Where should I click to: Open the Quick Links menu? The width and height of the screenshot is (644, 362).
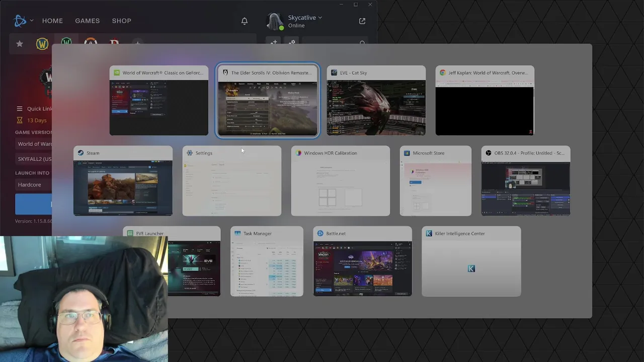pyautogui.click(x=35, y=109)
